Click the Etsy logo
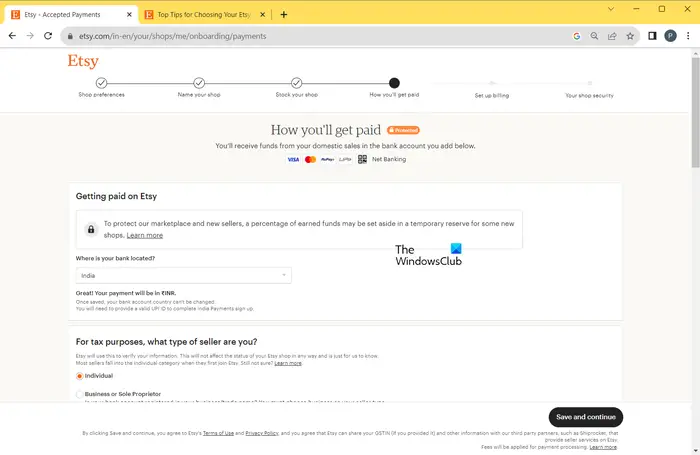The image size is (700, 455). click(x=83, y=61)
